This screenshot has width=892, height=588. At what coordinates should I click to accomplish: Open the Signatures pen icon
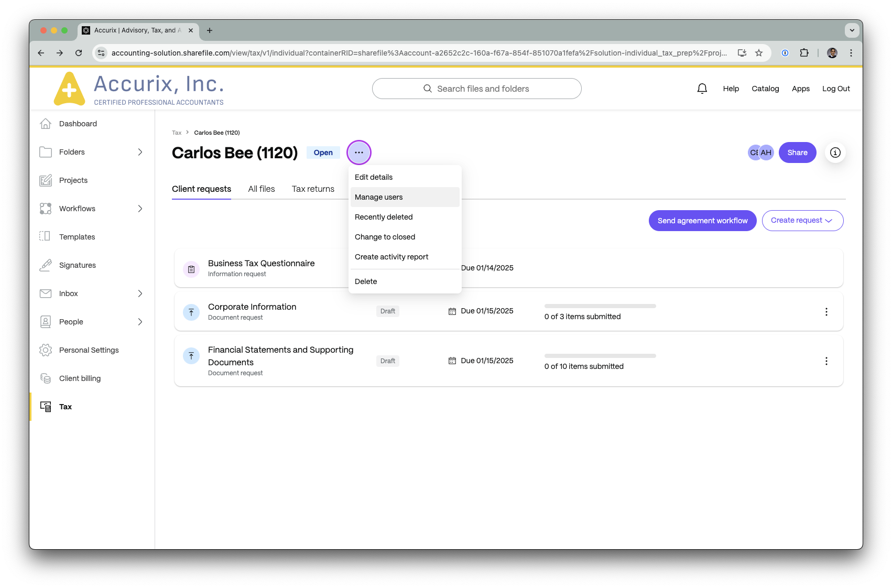tap(46, 265)
